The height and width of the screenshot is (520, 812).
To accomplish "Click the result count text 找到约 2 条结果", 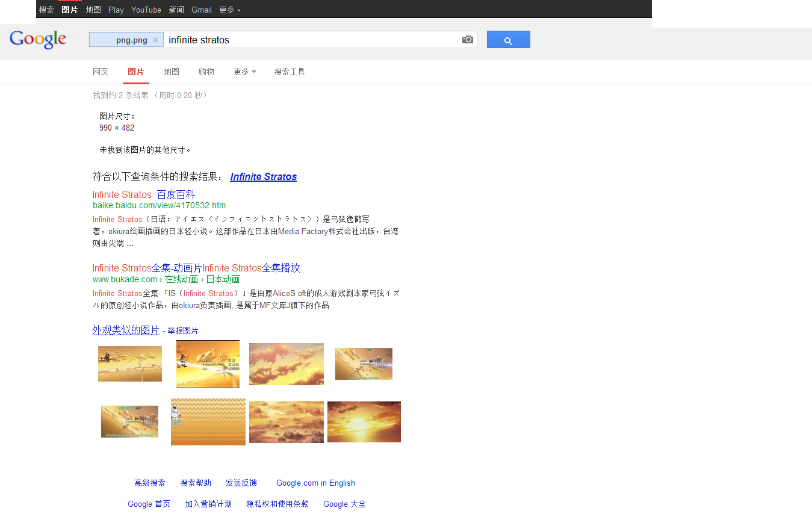I will [120, 95].
